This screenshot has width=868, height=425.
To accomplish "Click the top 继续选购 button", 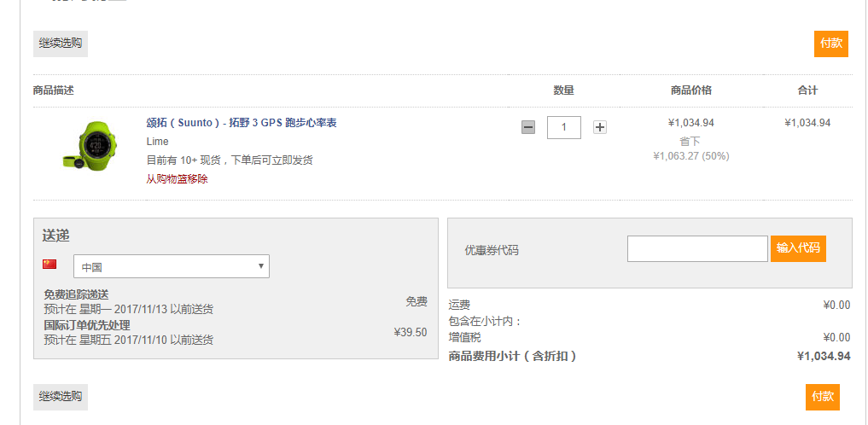I will (x=61, y=44).
